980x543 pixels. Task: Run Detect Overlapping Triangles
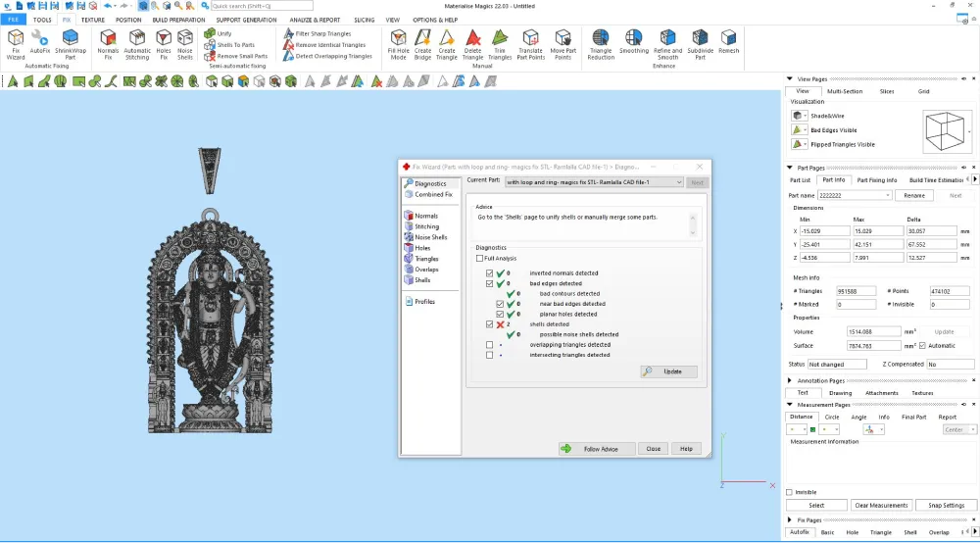tap(327, 56)
